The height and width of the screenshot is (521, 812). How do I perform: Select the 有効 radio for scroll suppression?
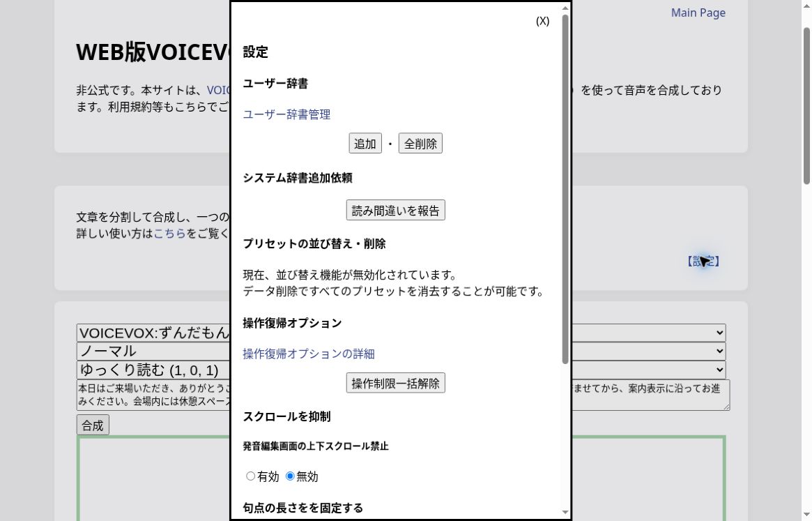pos(251,476)
